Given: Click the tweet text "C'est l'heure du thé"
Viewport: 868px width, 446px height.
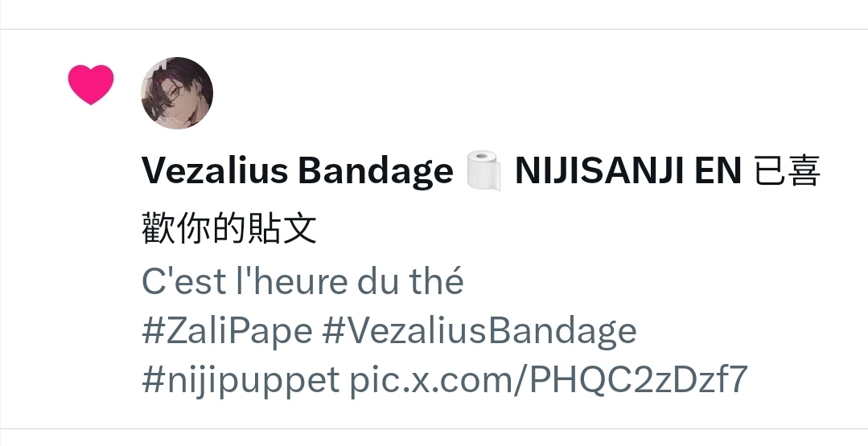Looking at the screenshot, I should (302, 281).
